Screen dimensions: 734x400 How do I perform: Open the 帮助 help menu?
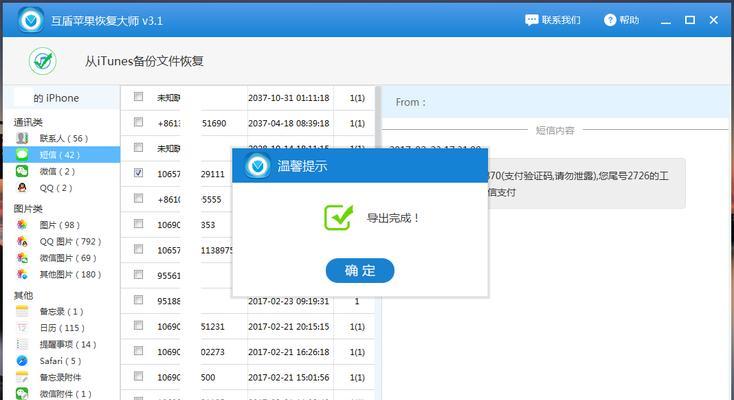pyautogui.click(x=622, y=20)
